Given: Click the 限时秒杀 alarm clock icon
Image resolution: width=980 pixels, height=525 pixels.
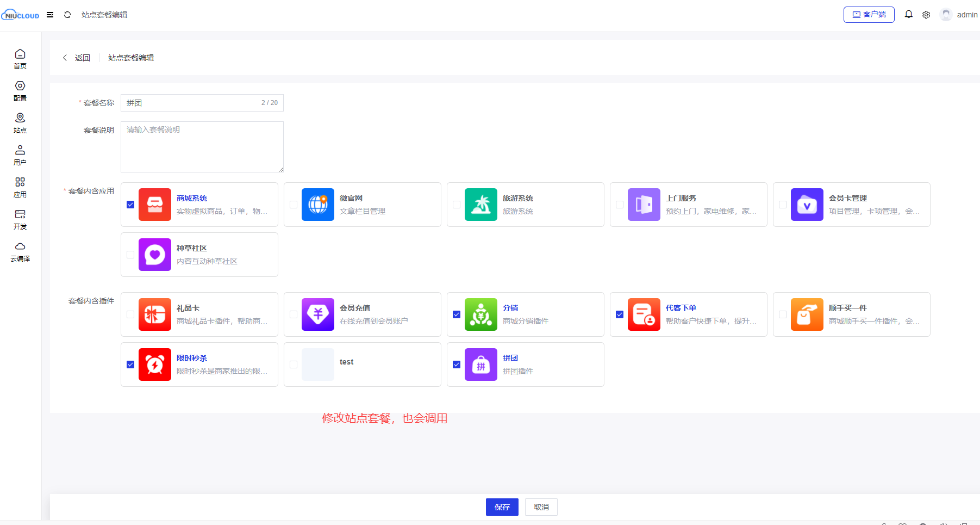Looking at the screenshot, I should 155,365.
